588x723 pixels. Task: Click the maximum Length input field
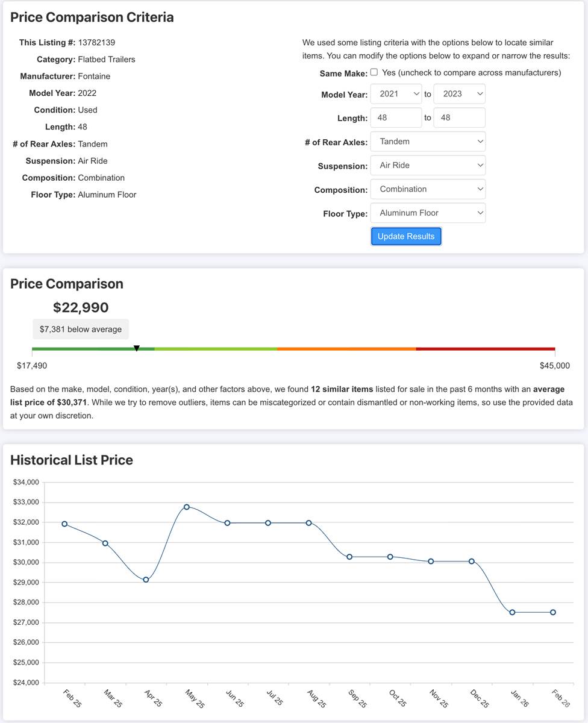459,118
